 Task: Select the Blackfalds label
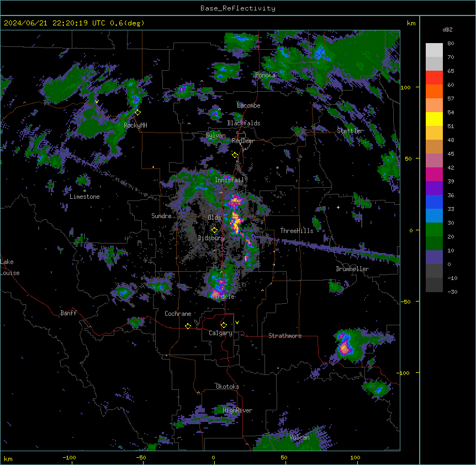pos(244,123)
